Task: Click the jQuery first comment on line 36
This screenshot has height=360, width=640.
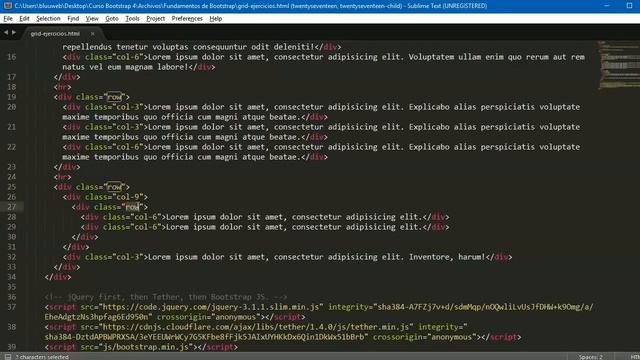Action: (166, 297)
